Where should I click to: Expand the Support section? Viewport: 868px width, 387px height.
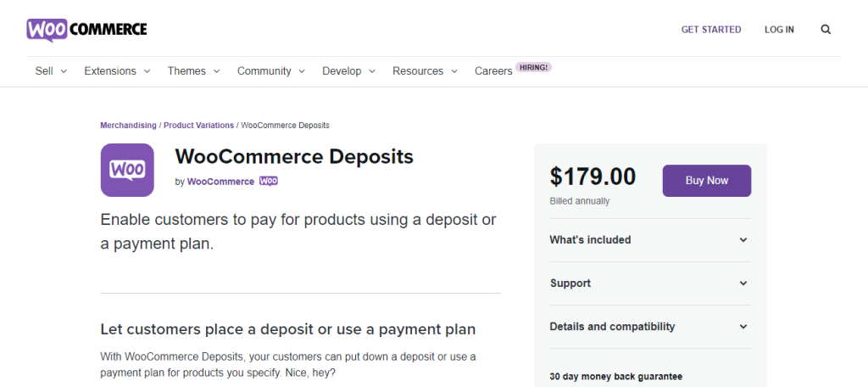tap(649, 283)
